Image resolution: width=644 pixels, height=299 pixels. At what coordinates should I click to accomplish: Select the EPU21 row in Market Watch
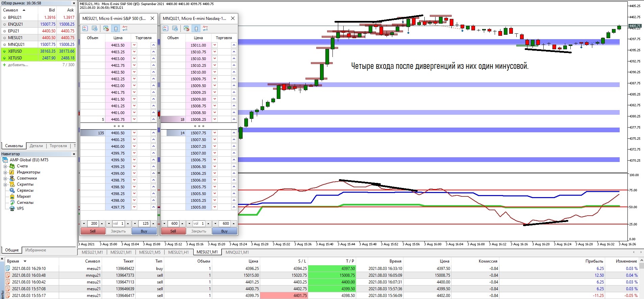coord(39,31)
